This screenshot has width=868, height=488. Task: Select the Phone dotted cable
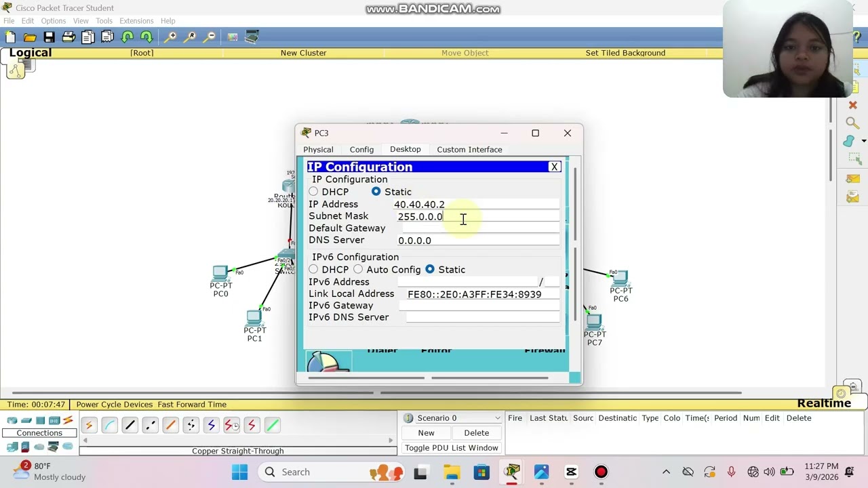pos(191,425)
